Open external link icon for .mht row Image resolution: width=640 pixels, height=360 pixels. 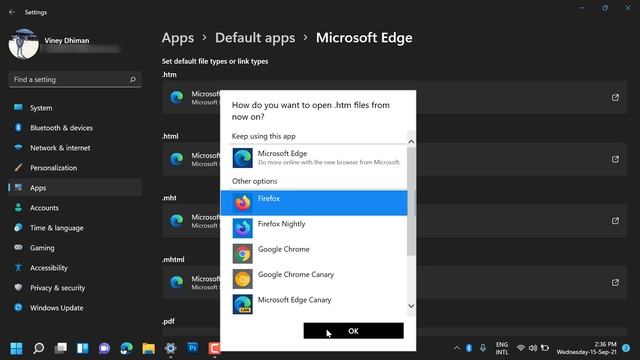pyautogui.click(x=615, y=221)
